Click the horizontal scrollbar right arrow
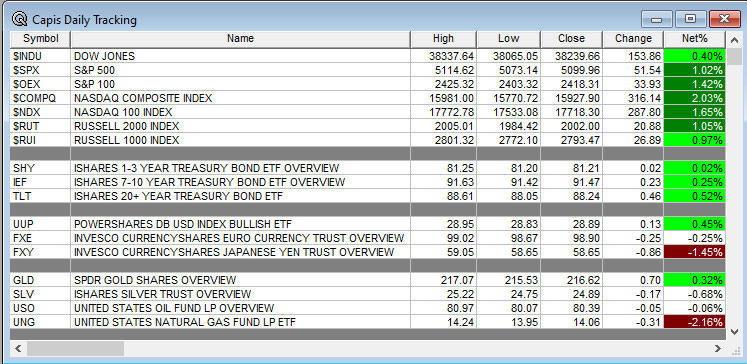747x364 pixels. (x=718, y=349)
